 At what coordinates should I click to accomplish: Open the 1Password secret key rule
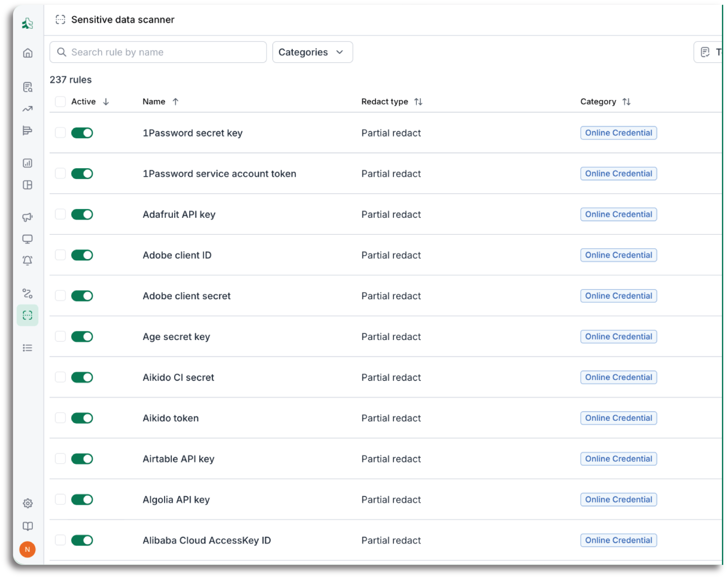point(193,133)
